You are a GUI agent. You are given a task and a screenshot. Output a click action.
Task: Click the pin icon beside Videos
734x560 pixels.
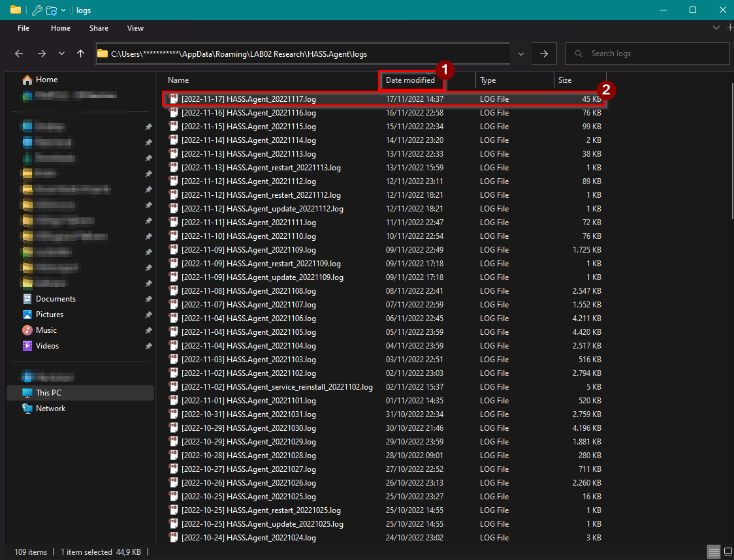click(x=148, y=346)
